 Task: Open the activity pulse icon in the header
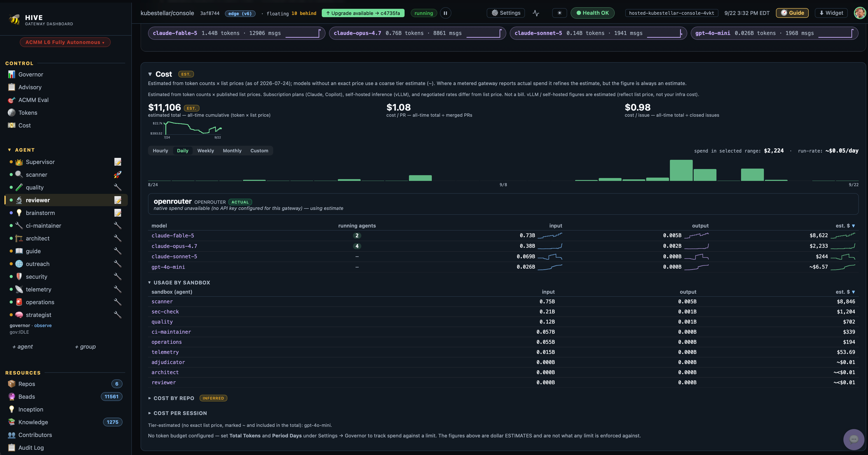pos(536,13)
